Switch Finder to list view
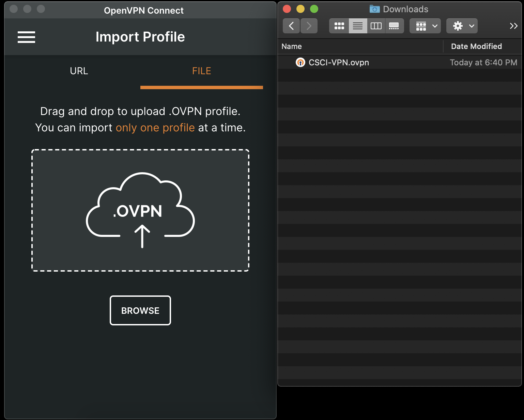This screenshot has height=420, width=524. point(358,26)
